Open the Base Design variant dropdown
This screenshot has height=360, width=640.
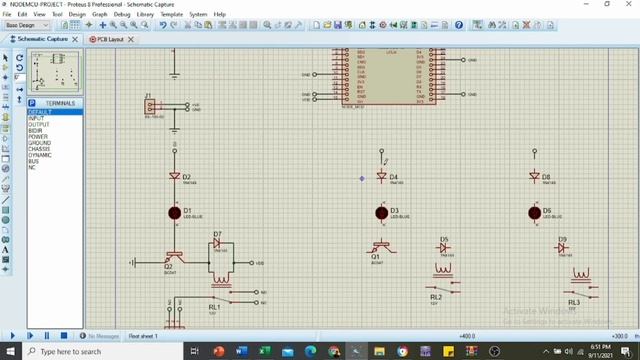click(x=27, y=25)
